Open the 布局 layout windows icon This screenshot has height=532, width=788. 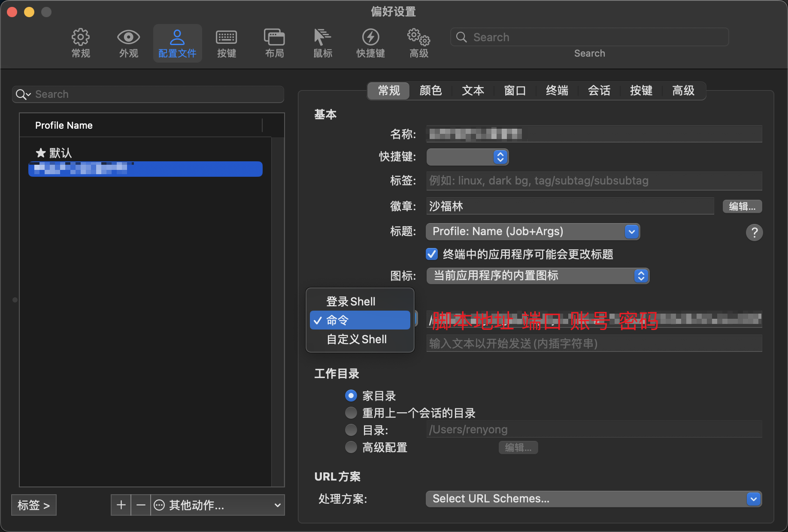pos(274,38)
